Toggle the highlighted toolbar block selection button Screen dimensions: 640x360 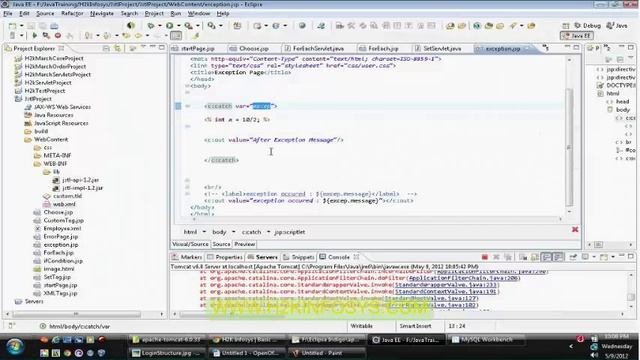[x=176, y=36]
